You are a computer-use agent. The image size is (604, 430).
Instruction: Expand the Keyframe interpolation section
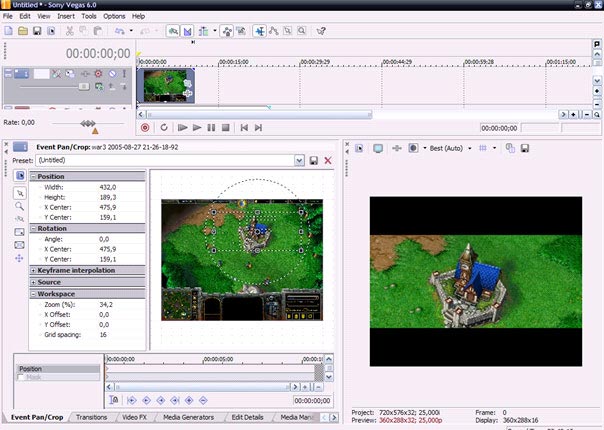[34, 270]
